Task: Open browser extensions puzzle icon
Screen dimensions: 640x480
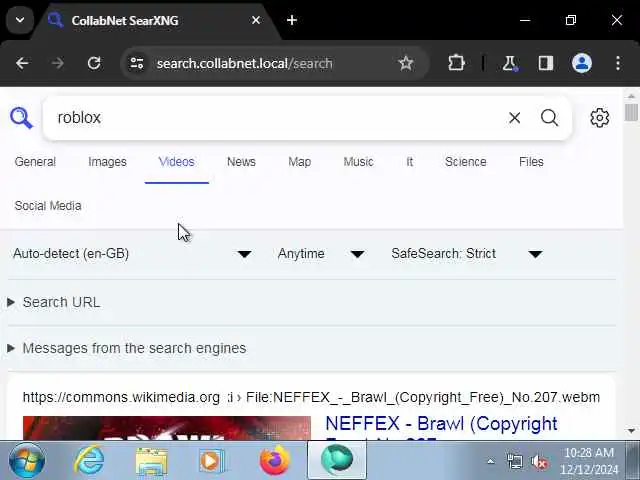Action: [x=456, y=63]
